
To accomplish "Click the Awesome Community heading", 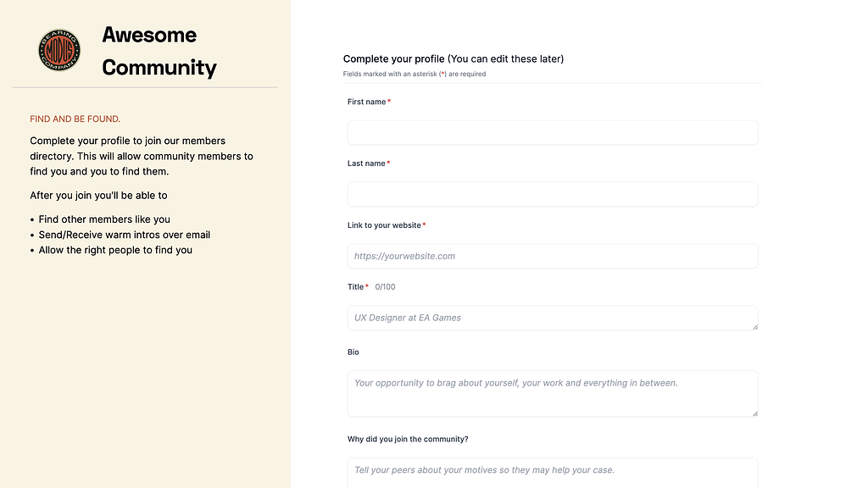I will point(159,51).
